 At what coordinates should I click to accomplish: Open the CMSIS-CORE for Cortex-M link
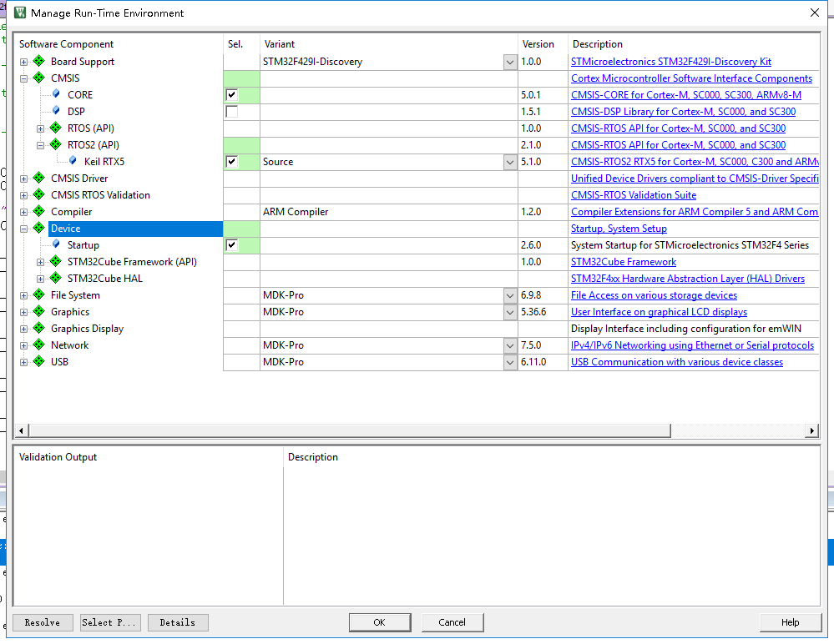tap(685, 95)
